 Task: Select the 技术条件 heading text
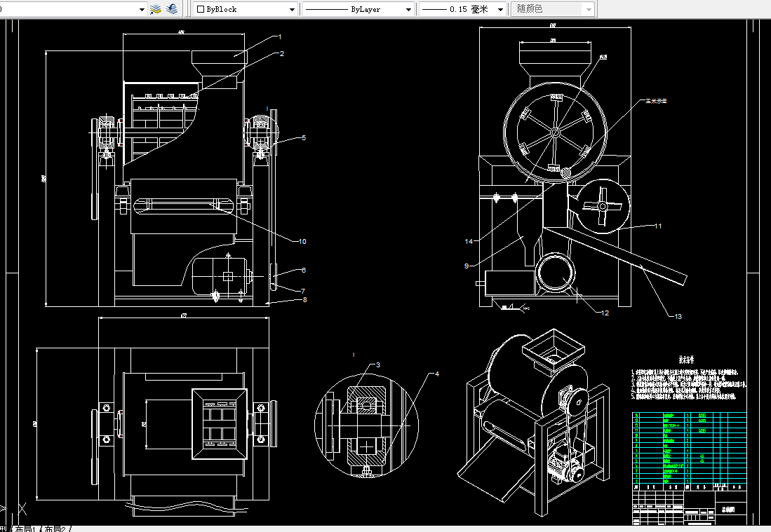pos(686,360)
